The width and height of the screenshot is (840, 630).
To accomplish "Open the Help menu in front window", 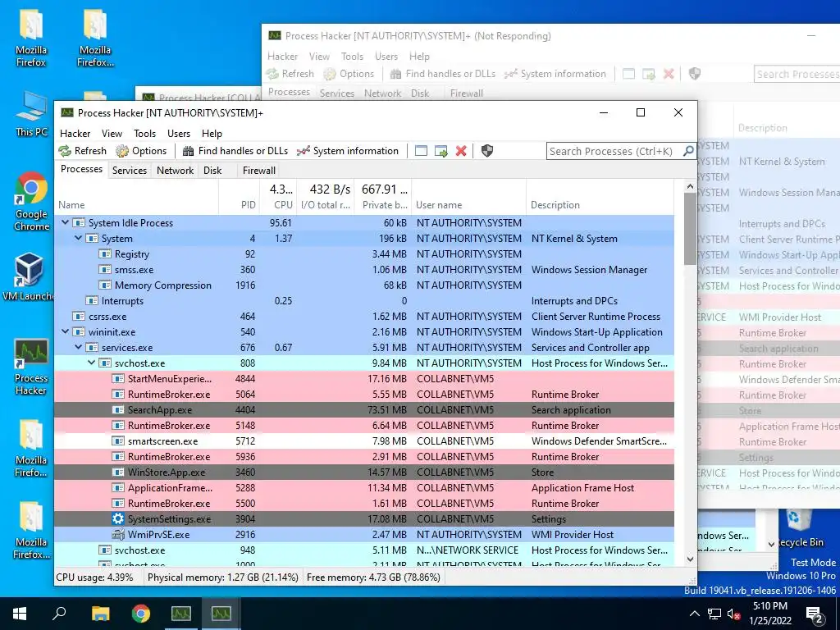I will pos(212,134).
